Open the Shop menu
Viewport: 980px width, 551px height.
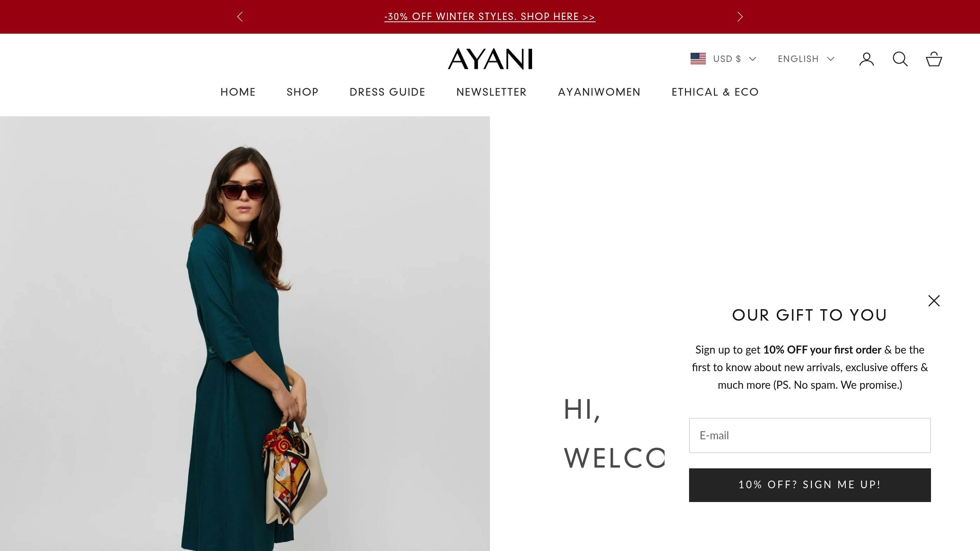(302, 92)
